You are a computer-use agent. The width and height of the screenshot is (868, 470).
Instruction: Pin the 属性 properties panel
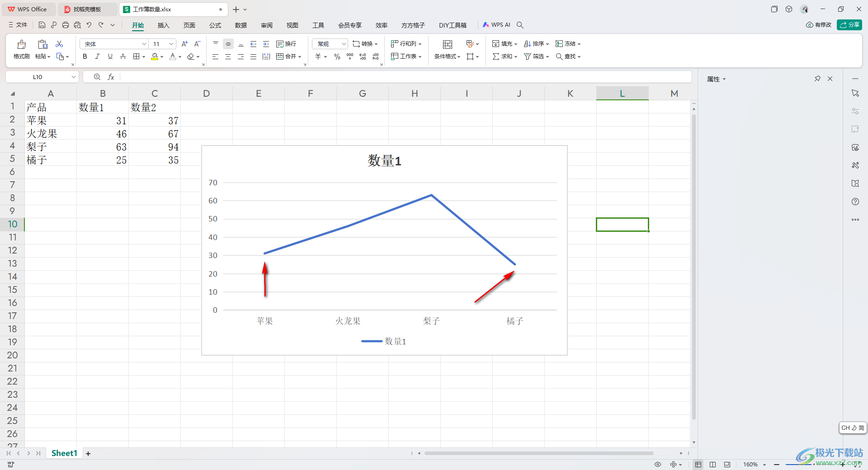[x=817, y=79]
